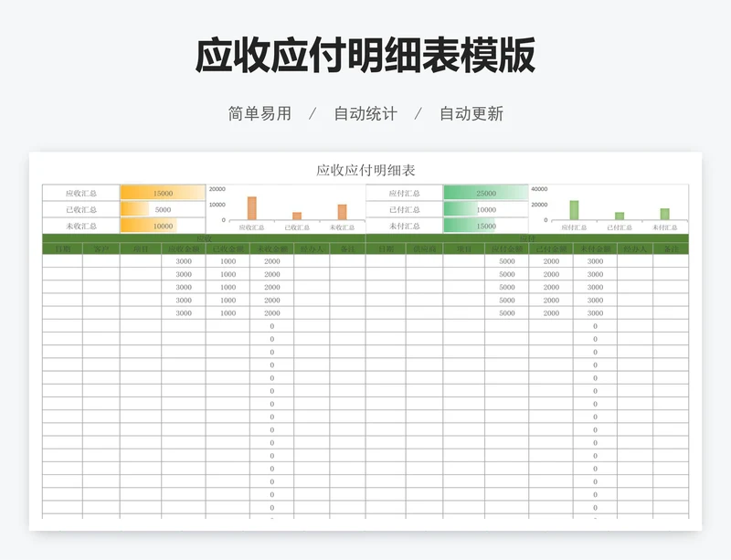Viewport: 731px width, 560px height.
Task: Click the 简单易用 feature text
Action: point(260,114)
